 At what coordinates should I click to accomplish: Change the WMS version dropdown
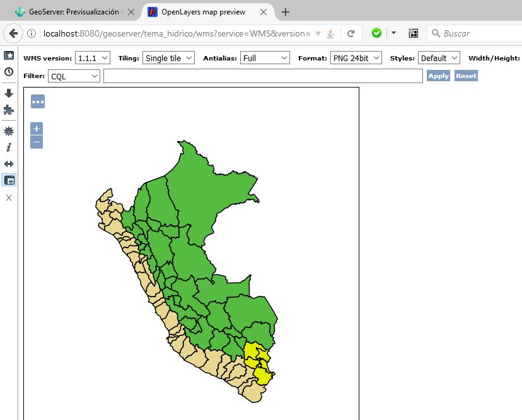(92, 57)
